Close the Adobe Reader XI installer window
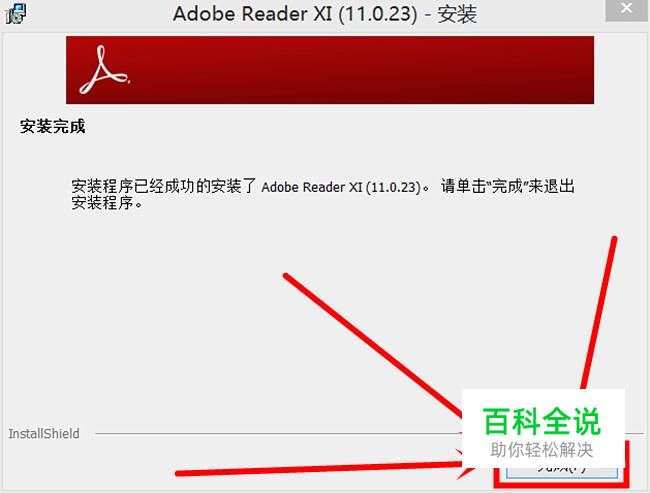 pos(626,9)
